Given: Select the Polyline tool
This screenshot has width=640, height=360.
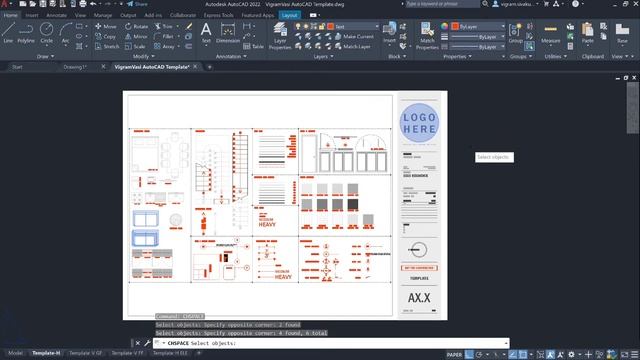Looking at the screenshot, I should [x=26, y=33].
